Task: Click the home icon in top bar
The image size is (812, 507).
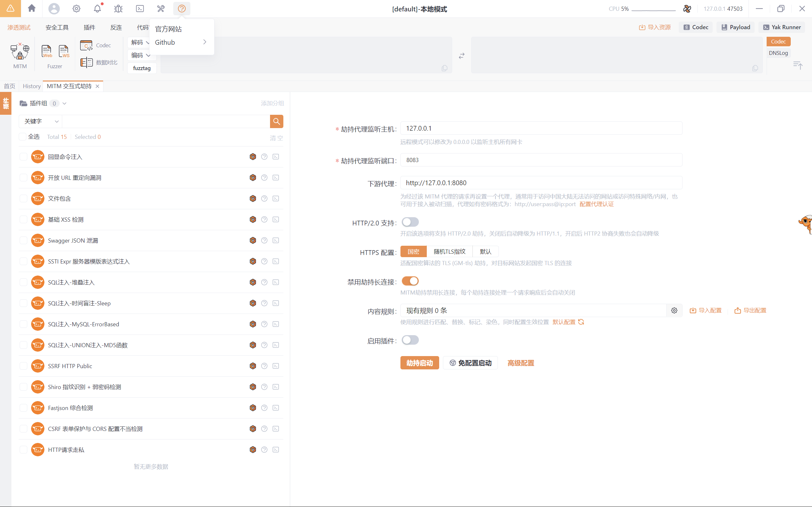Action: (x=31, y=8)
